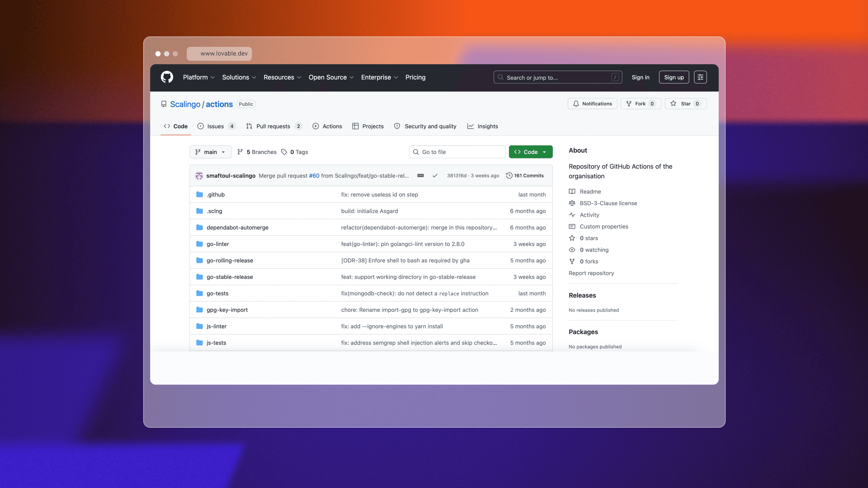
Task: View the 161 Commits history
Action: point(525,175)
